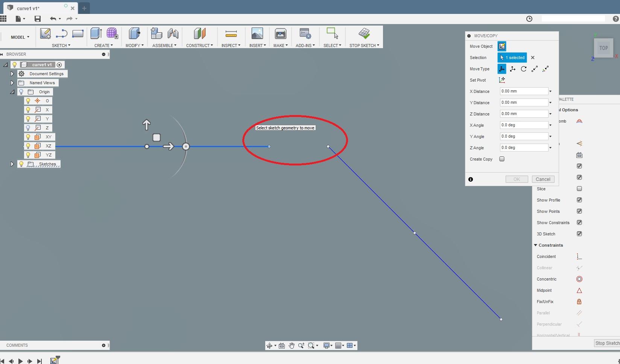Click the Z Angle input field
This screenshot has height=364, width=620.
click(524, 148)
